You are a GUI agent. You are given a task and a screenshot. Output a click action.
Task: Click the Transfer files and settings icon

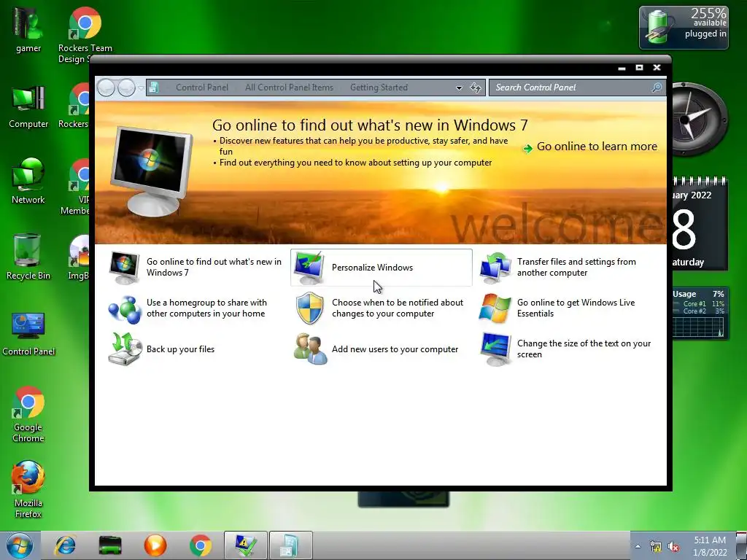pos(495,268)
